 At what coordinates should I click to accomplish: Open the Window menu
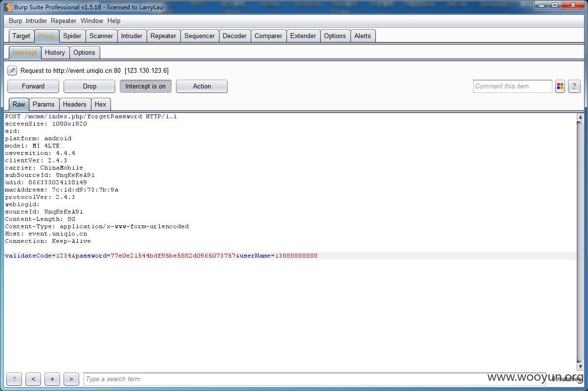[92, 21]
